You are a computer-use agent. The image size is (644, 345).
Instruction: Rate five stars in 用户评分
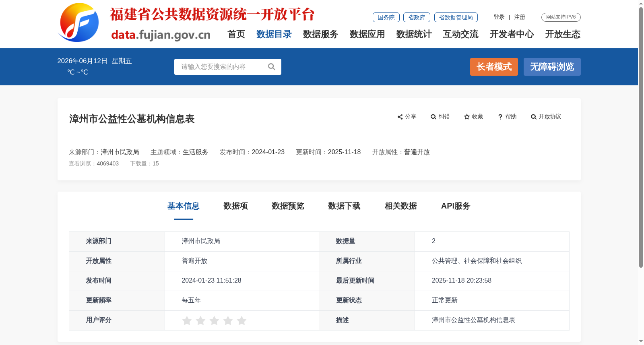[x=242, y=320]
